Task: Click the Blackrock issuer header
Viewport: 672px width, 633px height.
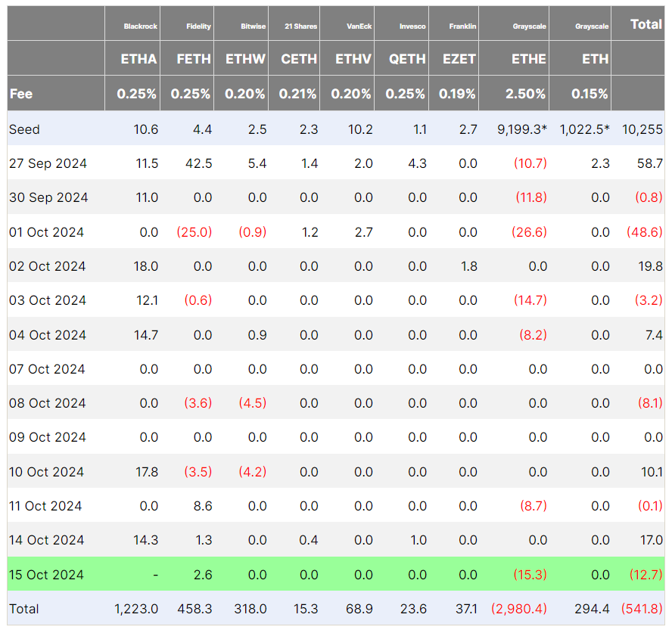Action: point(141,26)
